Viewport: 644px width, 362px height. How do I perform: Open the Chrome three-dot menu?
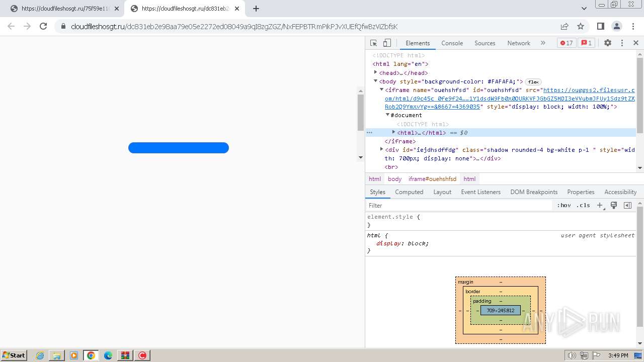click(632, 26)
